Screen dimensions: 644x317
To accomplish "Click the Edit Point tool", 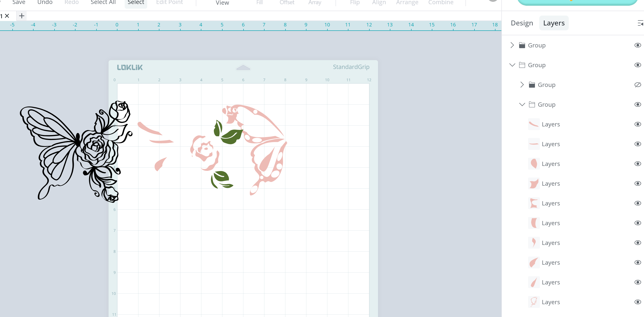I will (170, 2).
